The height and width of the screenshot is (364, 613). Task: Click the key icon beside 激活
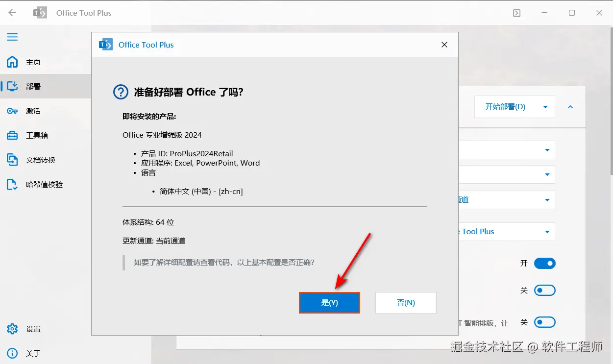pyautogui.click(x=12, y=111)
